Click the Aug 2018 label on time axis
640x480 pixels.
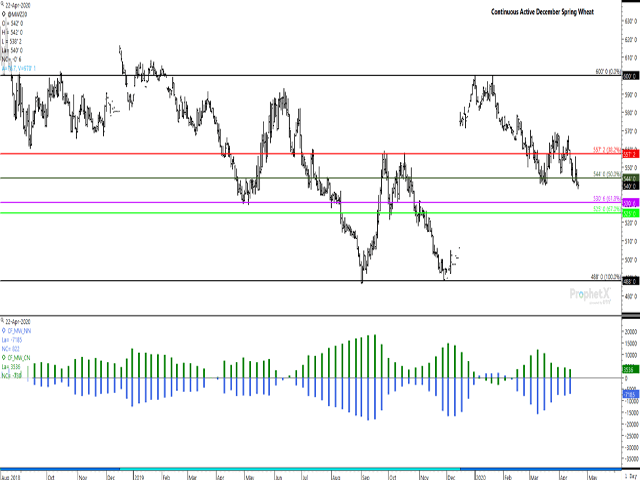pos(11,477)
